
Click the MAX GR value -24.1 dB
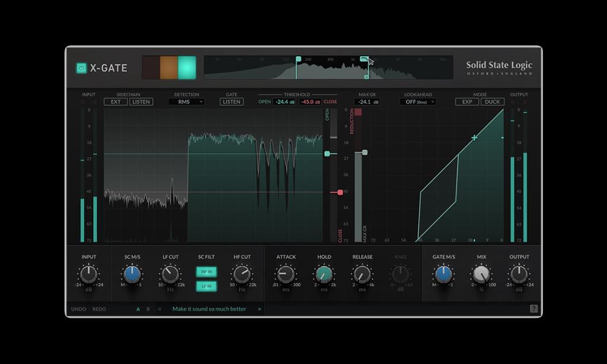pos(367,102)
